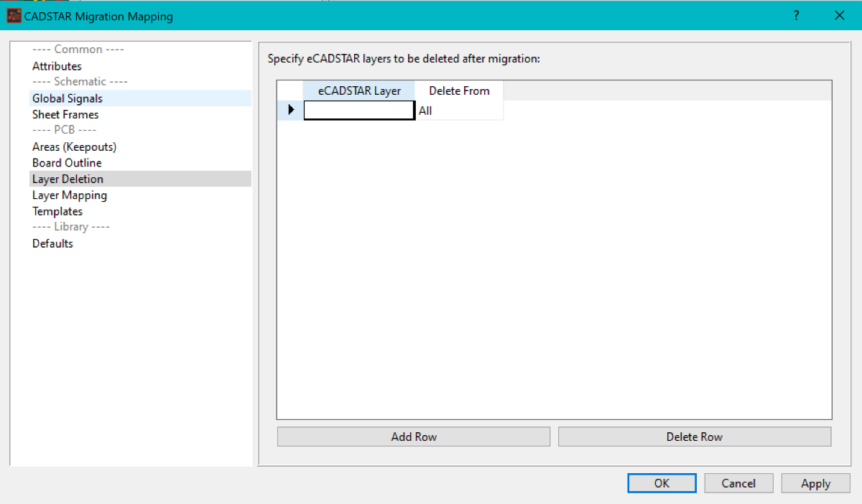This screenshot has width=862, height=504.
Task: Confirm the dialog with OK
Action: [662, 483]
